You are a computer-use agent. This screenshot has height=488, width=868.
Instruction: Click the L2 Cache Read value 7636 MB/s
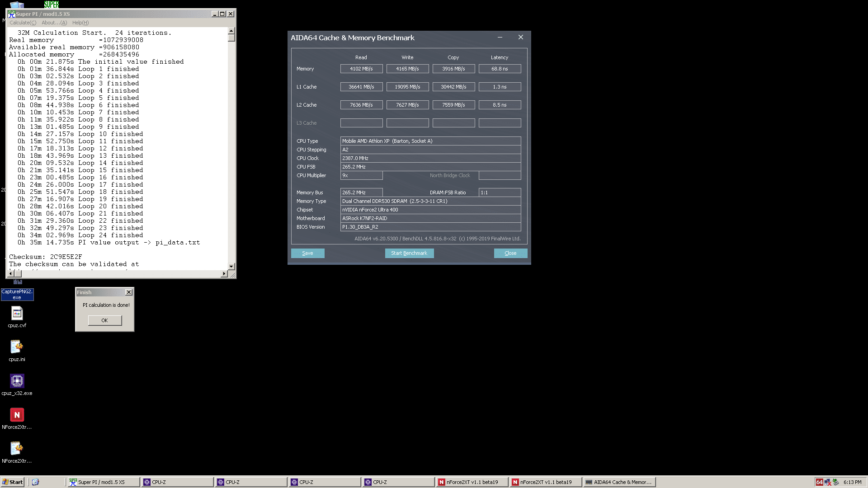coord(361,105)
